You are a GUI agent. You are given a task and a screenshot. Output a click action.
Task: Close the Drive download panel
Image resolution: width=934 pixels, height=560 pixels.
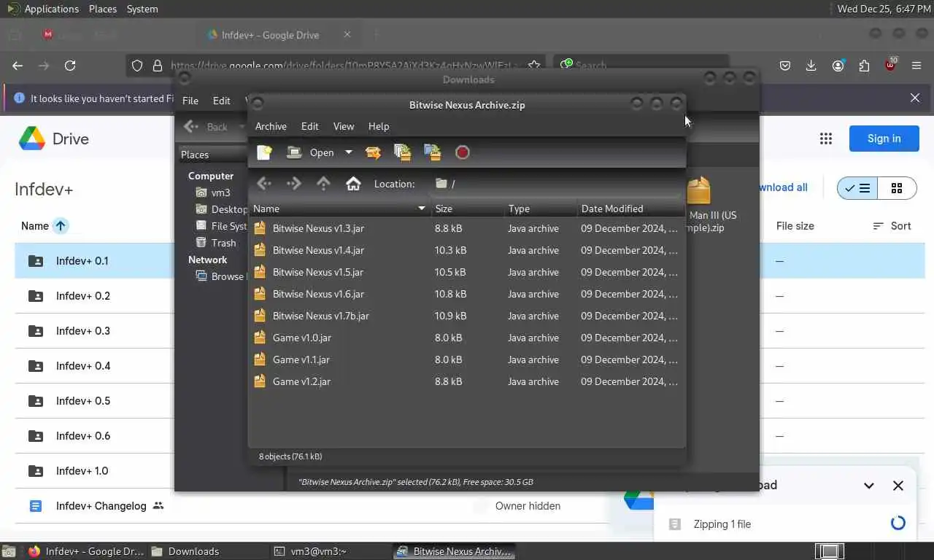point(898,486)
